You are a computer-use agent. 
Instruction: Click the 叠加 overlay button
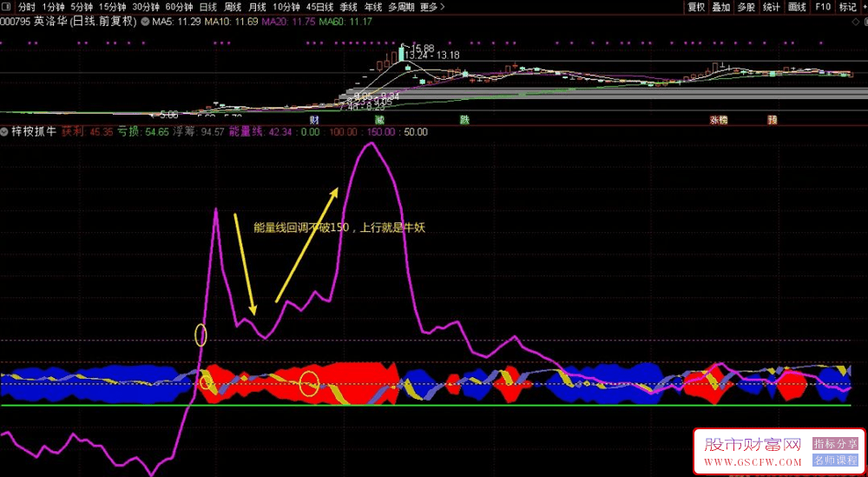[720, 7]
